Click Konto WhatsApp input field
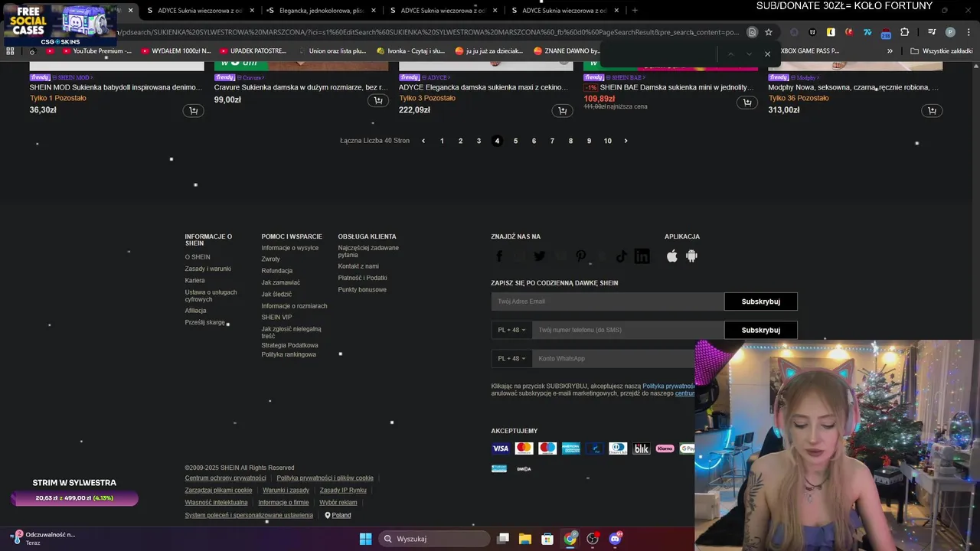The height and width of the screenshot is (551, 980). click(614, 358)
